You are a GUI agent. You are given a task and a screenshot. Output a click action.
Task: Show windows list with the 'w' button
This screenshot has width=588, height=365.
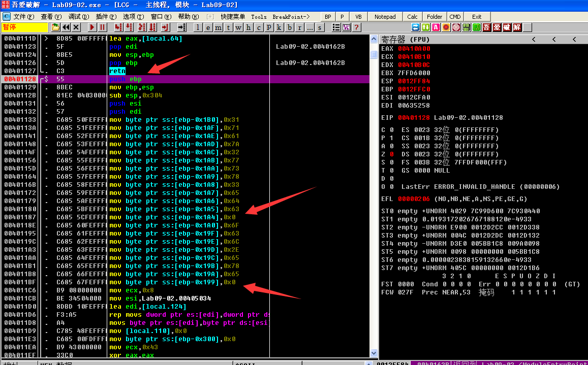[x=238, y=27]
